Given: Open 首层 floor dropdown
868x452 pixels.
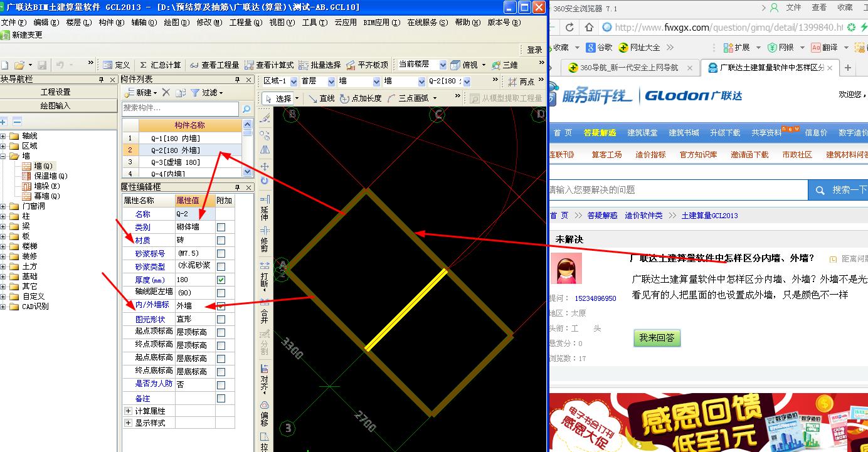Looking at the screenshot, I should (x=331, y=81).
